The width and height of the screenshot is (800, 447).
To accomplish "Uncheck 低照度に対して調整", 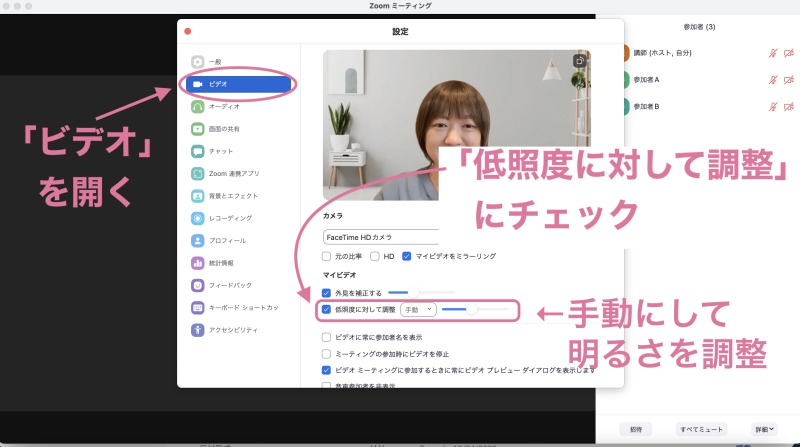I will (x=327, y=309).
